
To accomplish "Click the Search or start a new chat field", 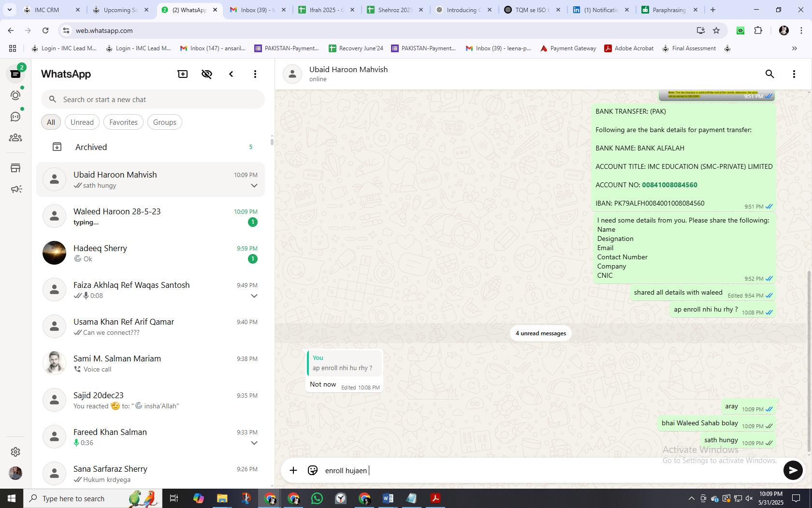I will point(153,99).
